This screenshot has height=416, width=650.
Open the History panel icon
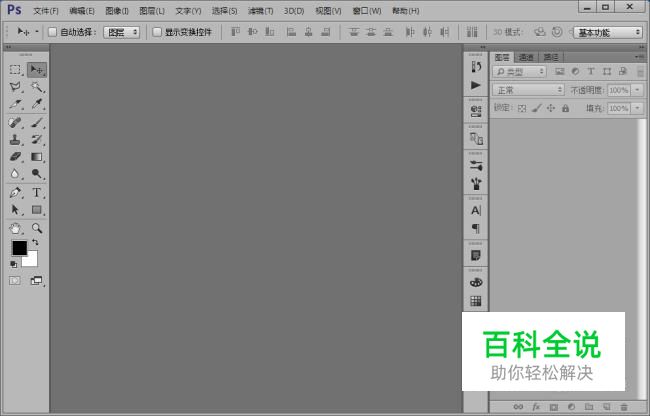[476, 67]
